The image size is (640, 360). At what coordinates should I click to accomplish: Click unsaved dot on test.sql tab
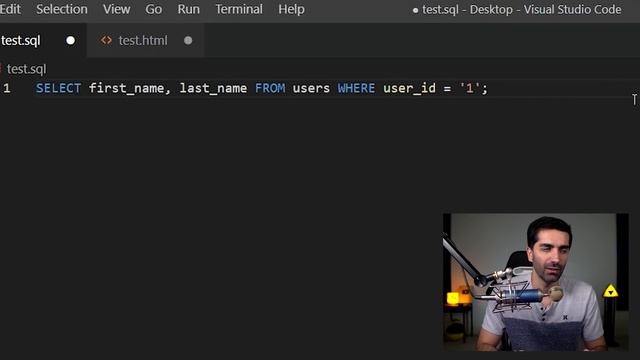point(71,40)
